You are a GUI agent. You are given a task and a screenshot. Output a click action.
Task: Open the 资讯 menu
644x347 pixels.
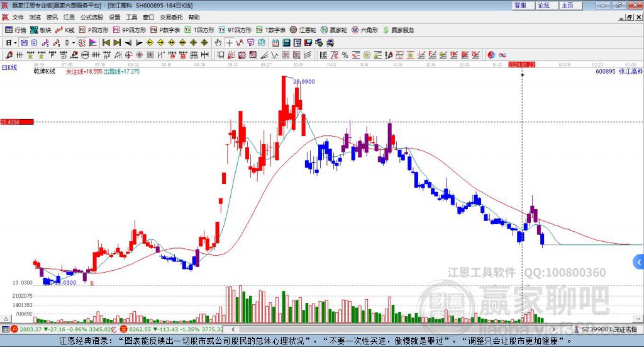click(x=52, y=17)
